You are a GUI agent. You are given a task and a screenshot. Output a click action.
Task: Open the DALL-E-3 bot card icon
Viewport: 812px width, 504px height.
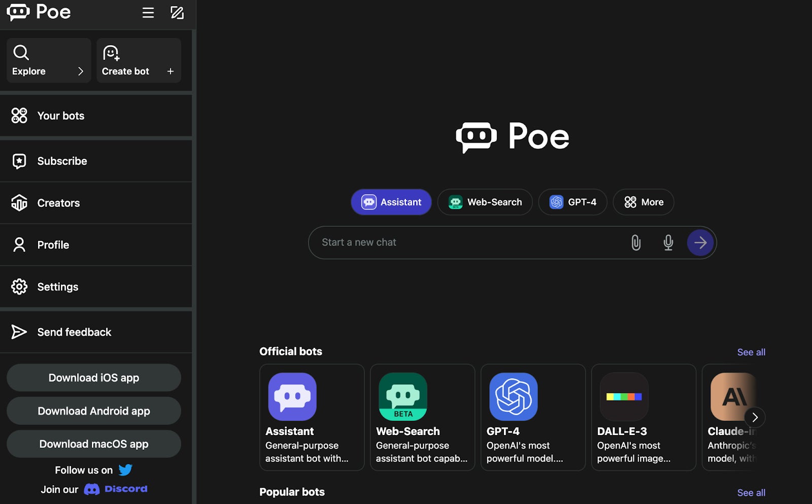[x=624, y=397]
